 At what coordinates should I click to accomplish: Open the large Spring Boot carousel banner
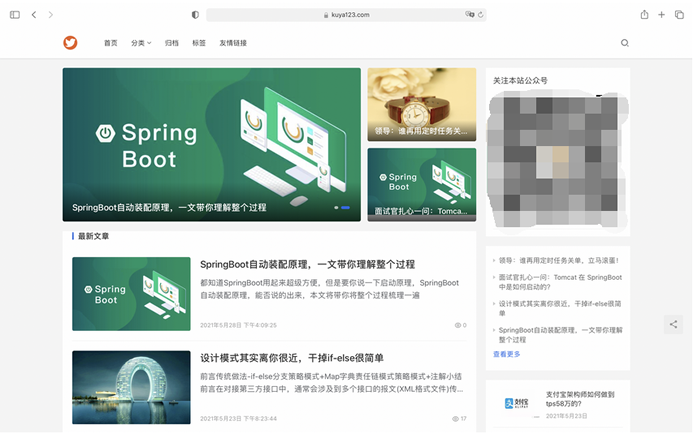click(211, 144)
